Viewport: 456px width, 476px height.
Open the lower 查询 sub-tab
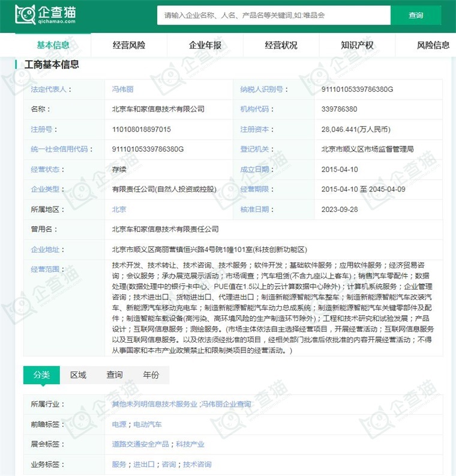coord(115,375)
